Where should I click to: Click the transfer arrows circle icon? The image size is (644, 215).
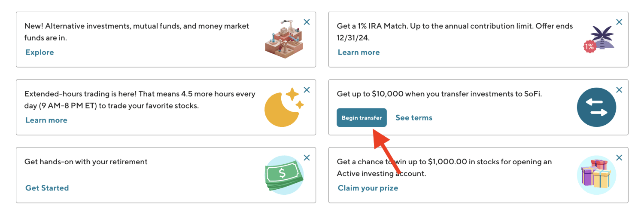596,107
